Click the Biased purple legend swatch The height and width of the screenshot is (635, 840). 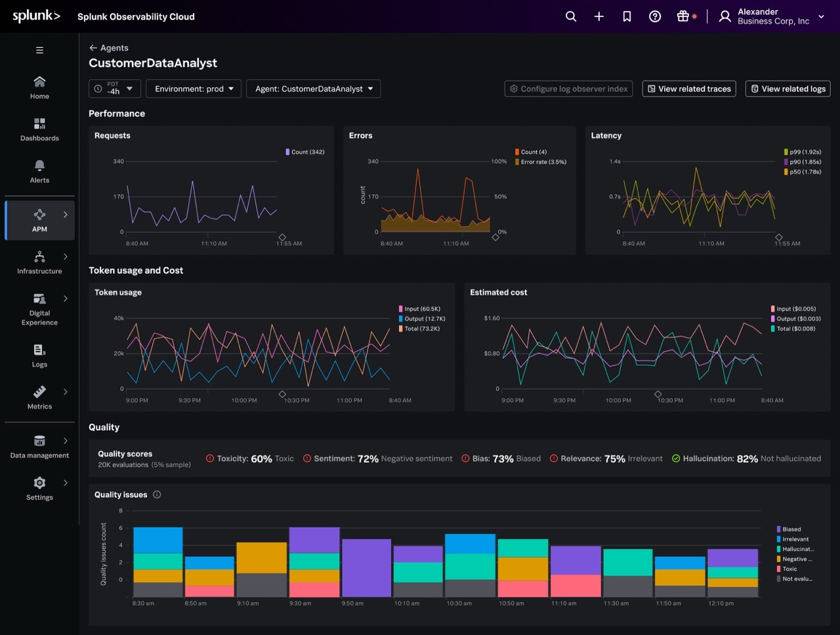(x=779, y=529)
